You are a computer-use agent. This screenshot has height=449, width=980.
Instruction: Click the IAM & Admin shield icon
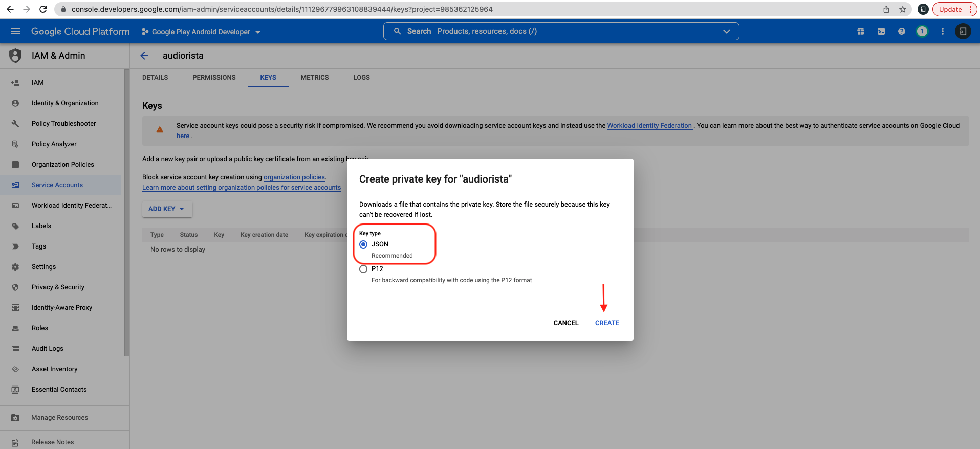click(15, 55)
